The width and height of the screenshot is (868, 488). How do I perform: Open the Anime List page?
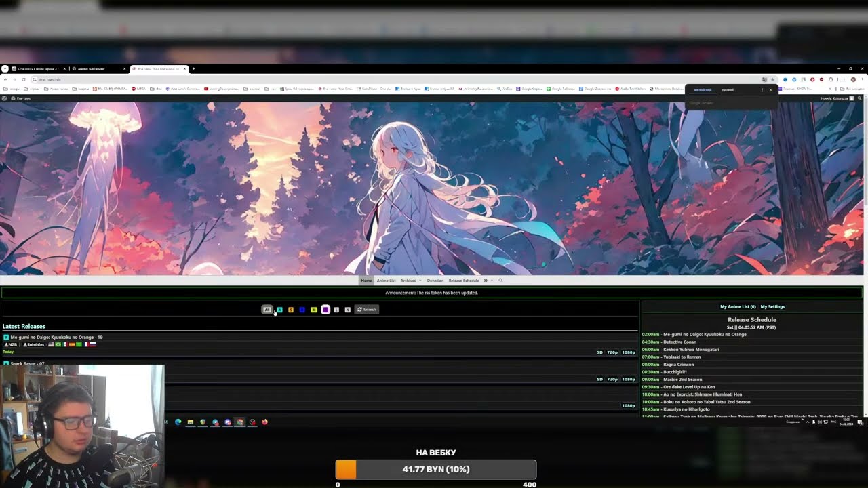pyautogui.click(x=386, y=281)
